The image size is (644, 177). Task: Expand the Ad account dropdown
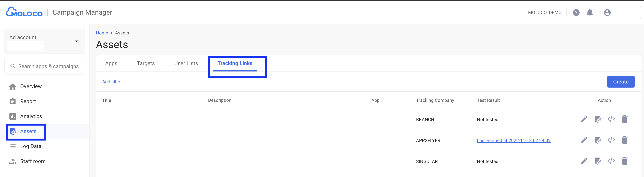tap(76, 41)
